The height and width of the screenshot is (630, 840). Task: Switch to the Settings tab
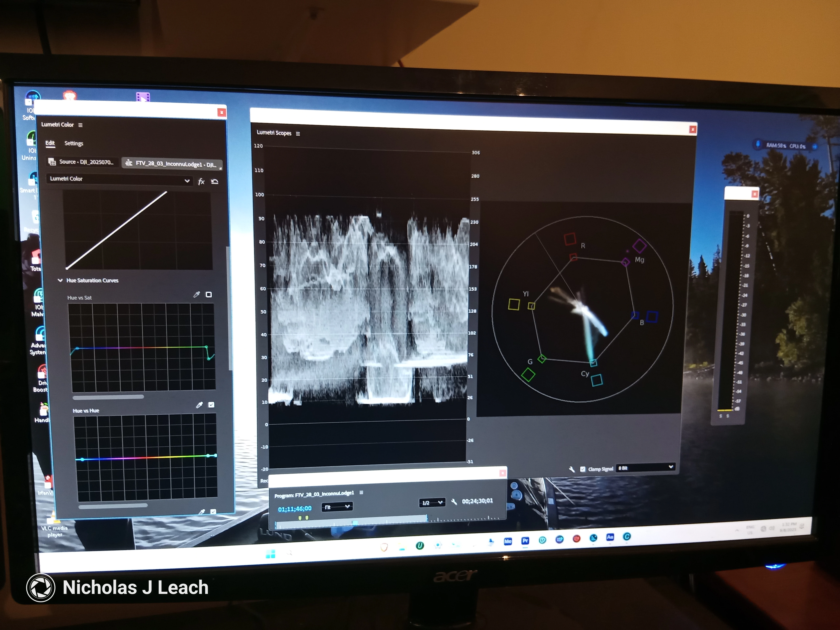[x=74, y=144]
